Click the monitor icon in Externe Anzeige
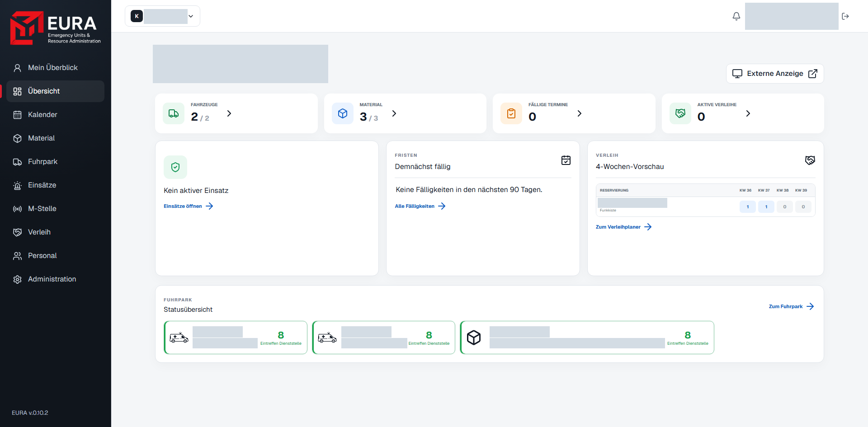Image resolution: width=868 pixels, height=427 pixels. [737, 74]
